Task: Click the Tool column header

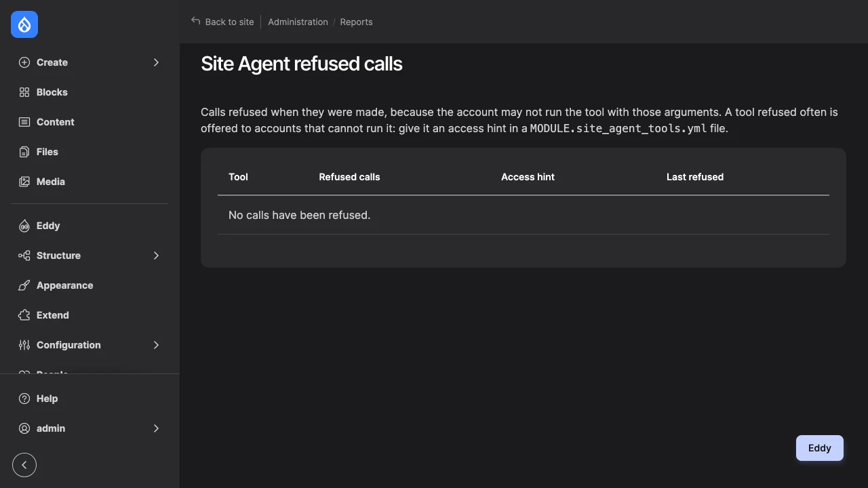Action: 238,177
